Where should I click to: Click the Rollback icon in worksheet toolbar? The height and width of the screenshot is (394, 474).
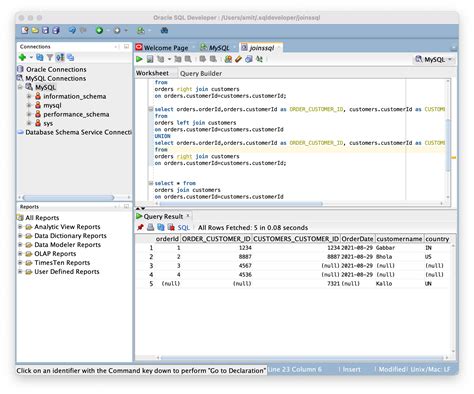tap(213, 59)
